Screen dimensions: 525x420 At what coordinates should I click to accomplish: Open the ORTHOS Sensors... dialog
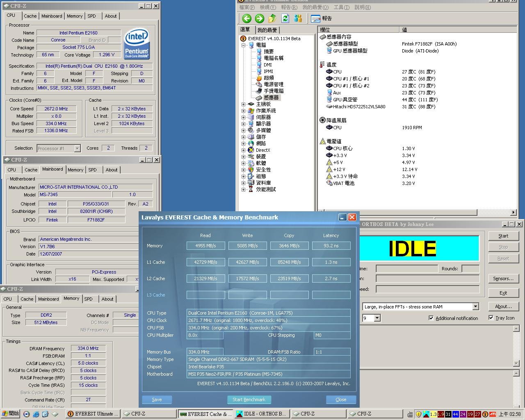point(503,278)
